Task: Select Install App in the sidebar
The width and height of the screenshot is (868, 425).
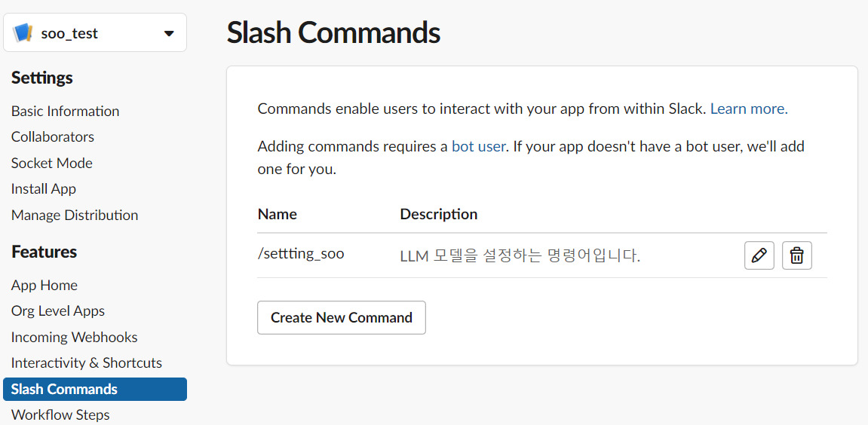Action: (x=44, y=188)
